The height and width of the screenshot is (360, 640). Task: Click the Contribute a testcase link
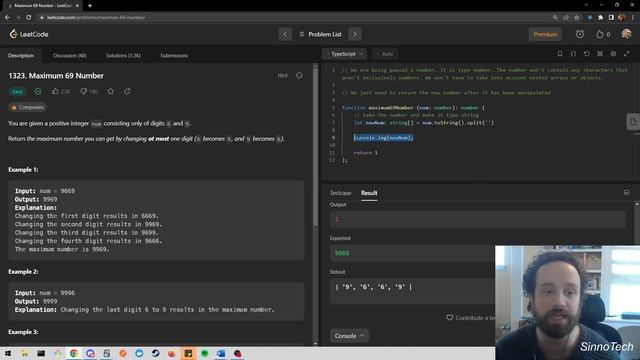[x=470, y=318]
